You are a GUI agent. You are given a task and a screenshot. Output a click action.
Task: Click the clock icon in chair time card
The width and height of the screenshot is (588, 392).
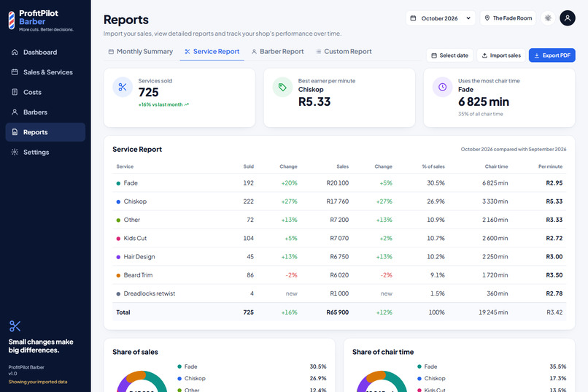[443, 87]
